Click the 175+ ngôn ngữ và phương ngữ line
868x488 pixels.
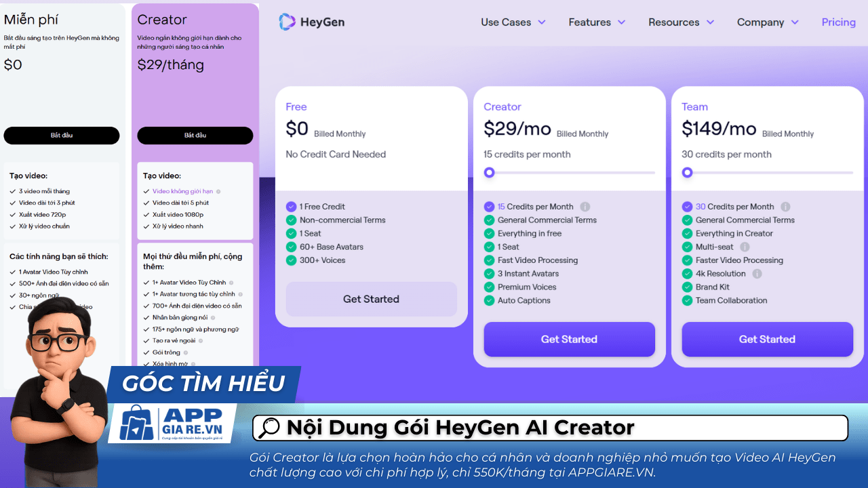click(195, 329)
